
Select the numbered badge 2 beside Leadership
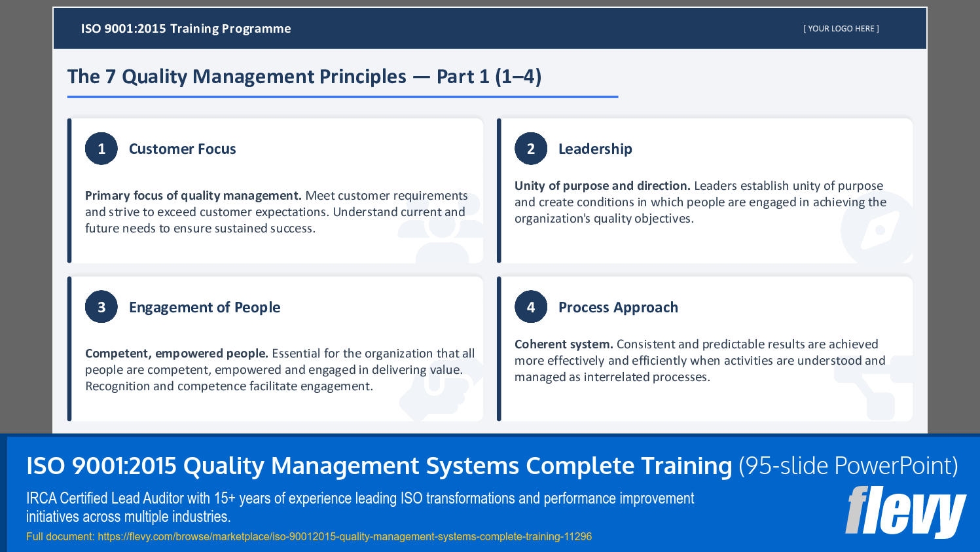pyautogui.click(x=531, y=149)
